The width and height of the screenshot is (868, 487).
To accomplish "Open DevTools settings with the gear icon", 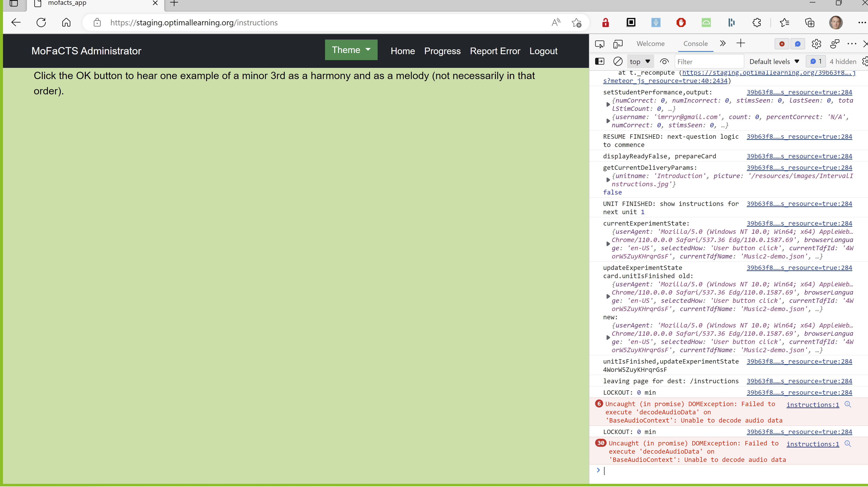I will [817, 44].
